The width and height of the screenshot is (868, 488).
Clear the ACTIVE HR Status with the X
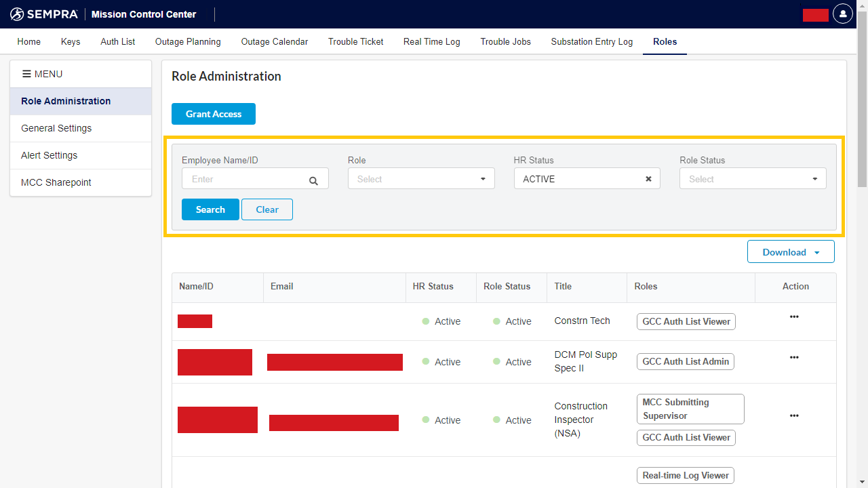click(x=648, y=179)
